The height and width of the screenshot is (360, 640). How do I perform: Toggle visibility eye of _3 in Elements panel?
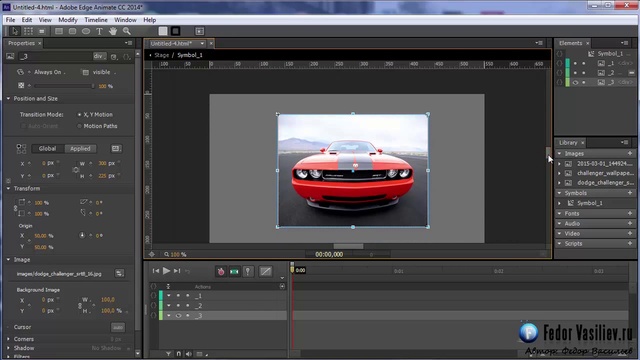click(x=576, y=82)
